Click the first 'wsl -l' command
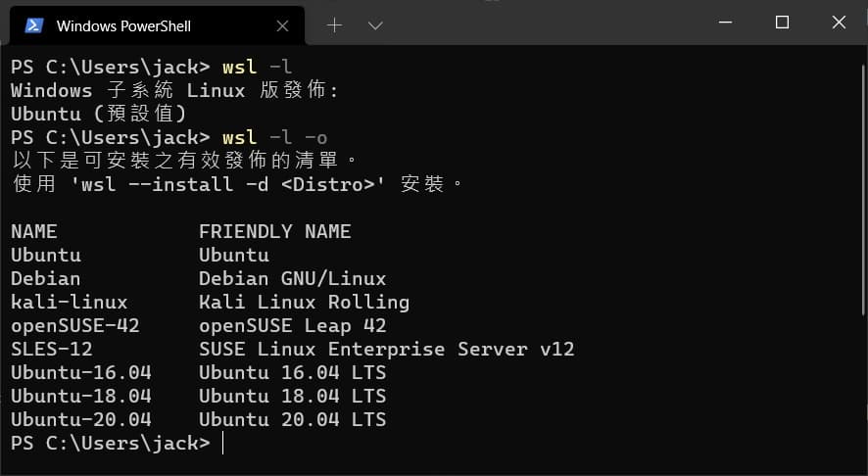Image resolution: width=868 pixels, height=476 pixels. pyautogui.click(x=257, y=67)
